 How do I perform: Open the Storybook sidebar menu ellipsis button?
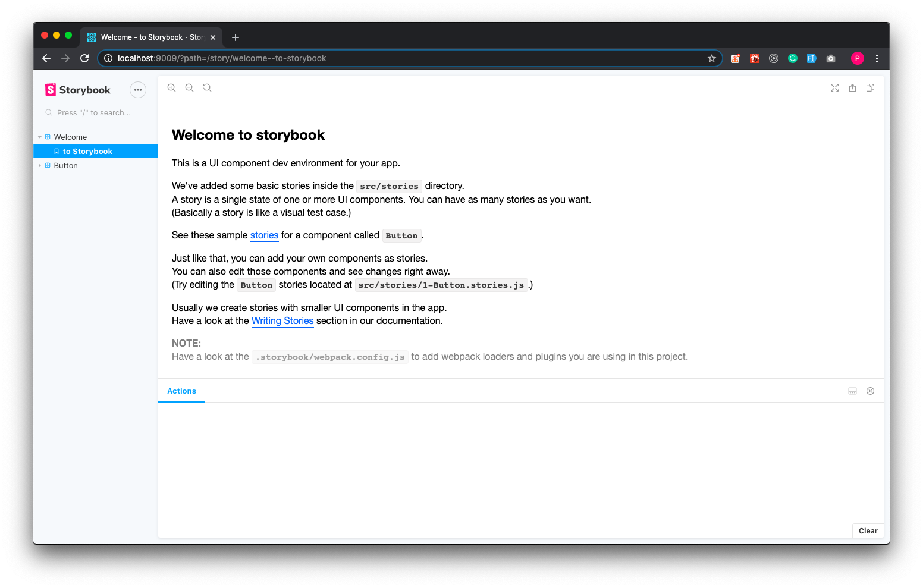(x=138, y=90)
